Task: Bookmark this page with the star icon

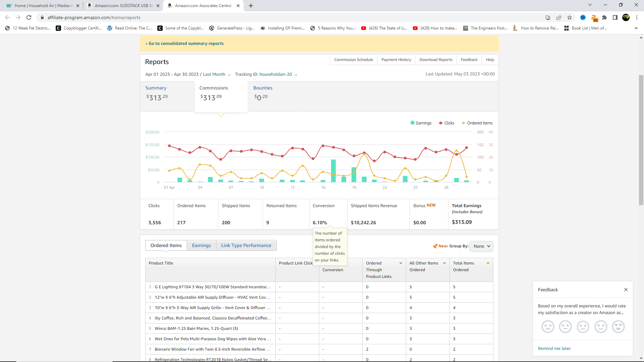Action: (570, 17)
